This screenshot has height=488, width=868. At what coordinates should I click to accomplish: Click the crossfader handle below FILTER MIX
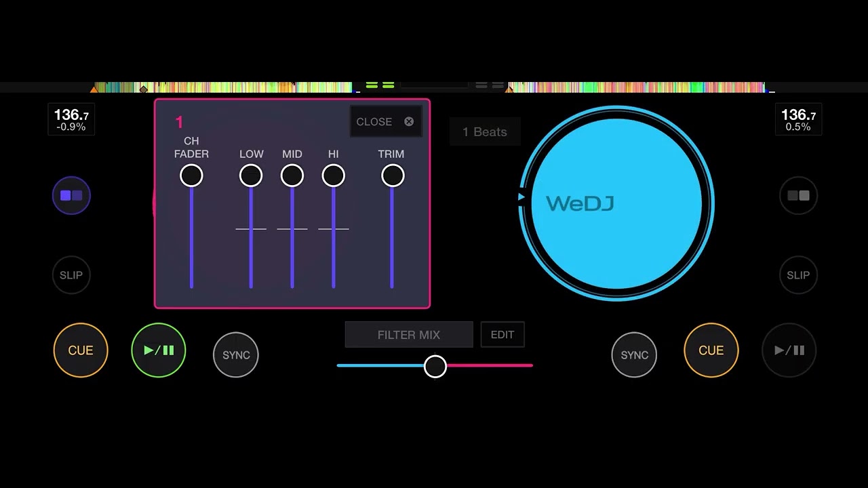pyautogui.click(x=435, y=367)
